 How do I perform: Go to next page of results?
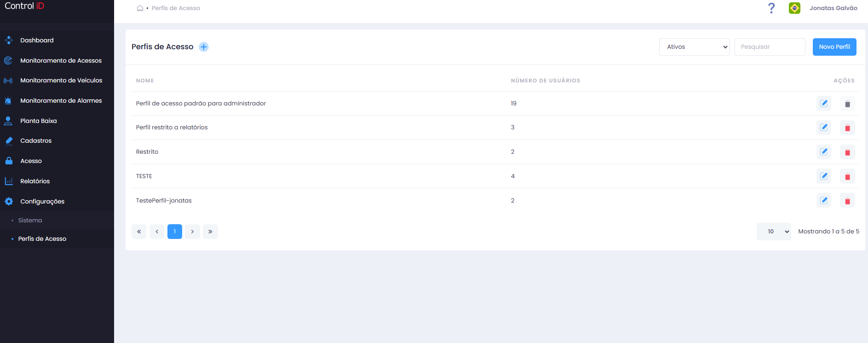[x=192, y=232]
